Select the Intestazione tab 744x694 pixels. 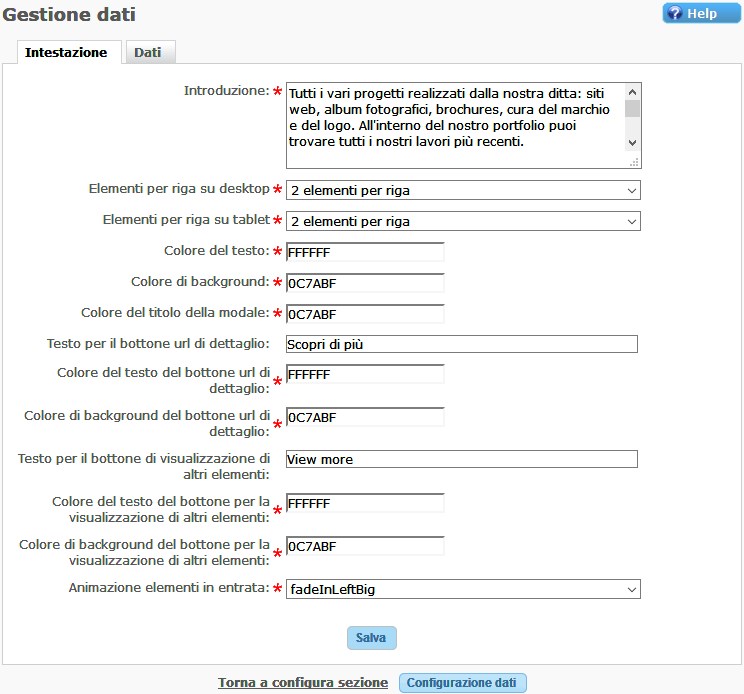(x=66, y=52)
